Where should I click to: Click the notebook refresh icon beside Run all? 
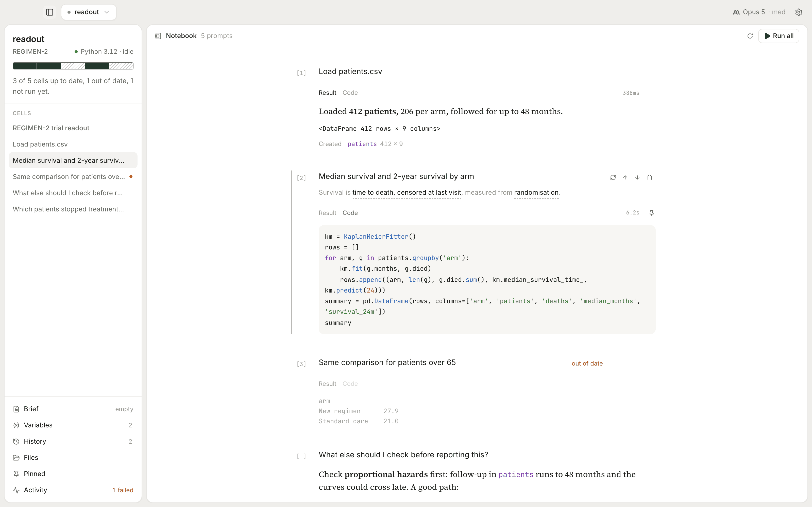coord(750,36)
